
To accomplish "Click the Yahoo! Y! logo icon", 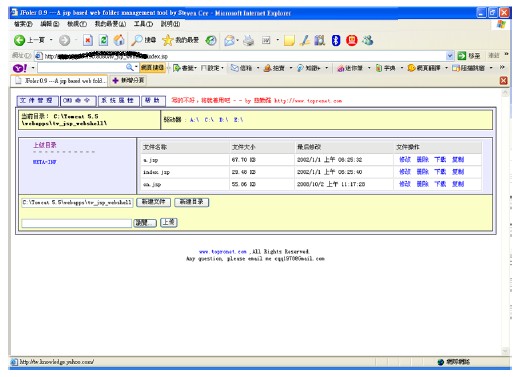I will [x=20, y=68].
